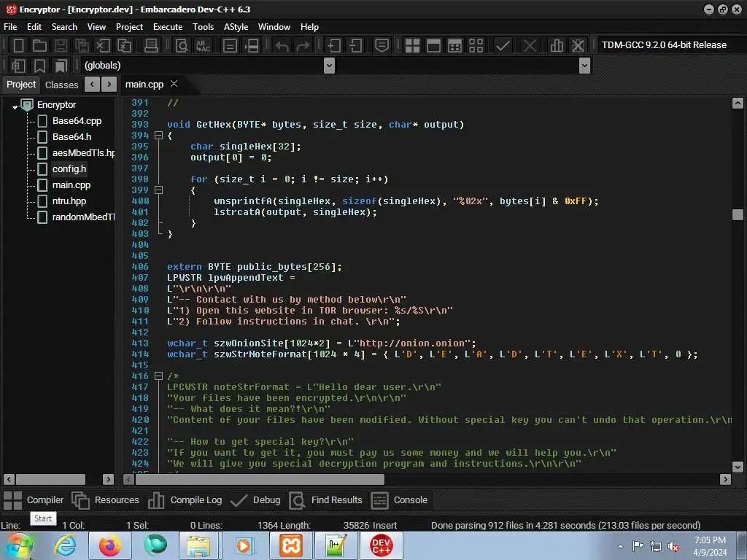Open Firefox from the taskbar
The width and height of the screenshot is (747, 560).
click(109, 545)
